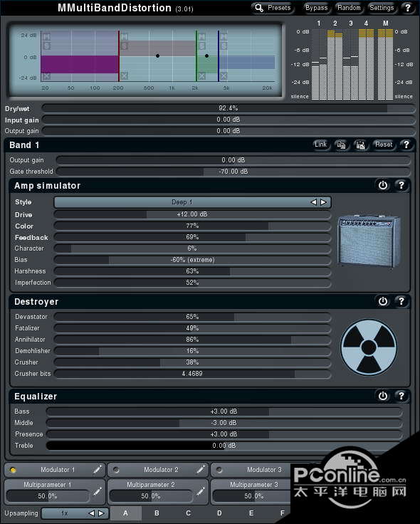Mute band 1 with its M icon
The height and width of the screenshot is (524, 420).
[47, 36]
